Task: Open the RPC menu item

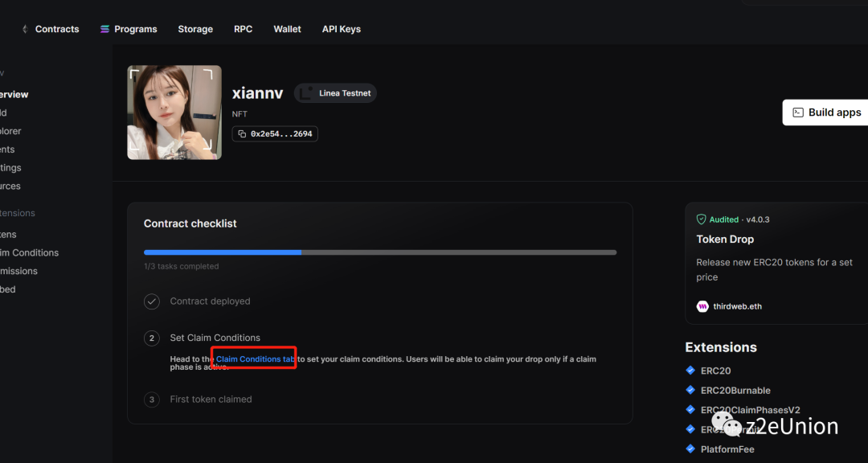Action: click(x=243, y=29)
